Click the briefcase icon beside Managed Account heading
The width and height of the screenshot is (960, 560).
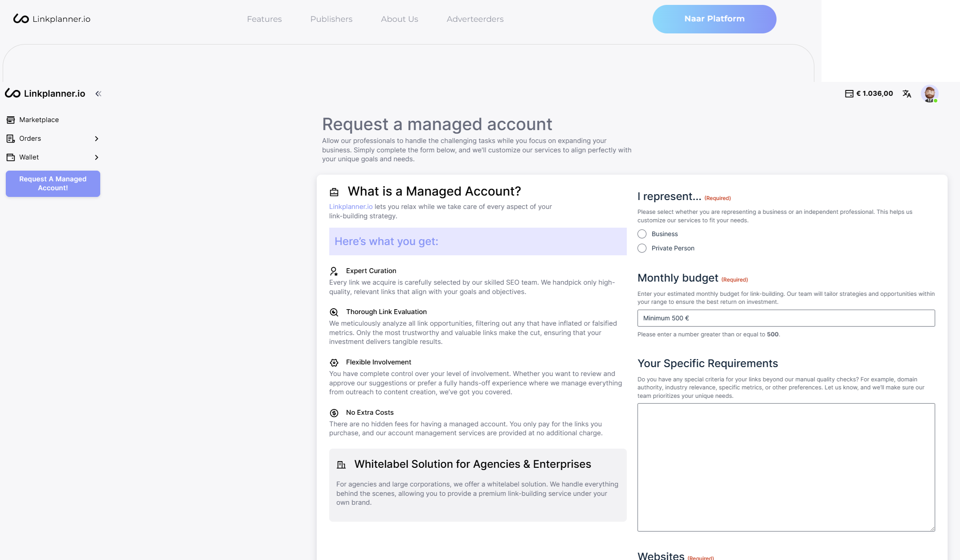click(334, 192)
